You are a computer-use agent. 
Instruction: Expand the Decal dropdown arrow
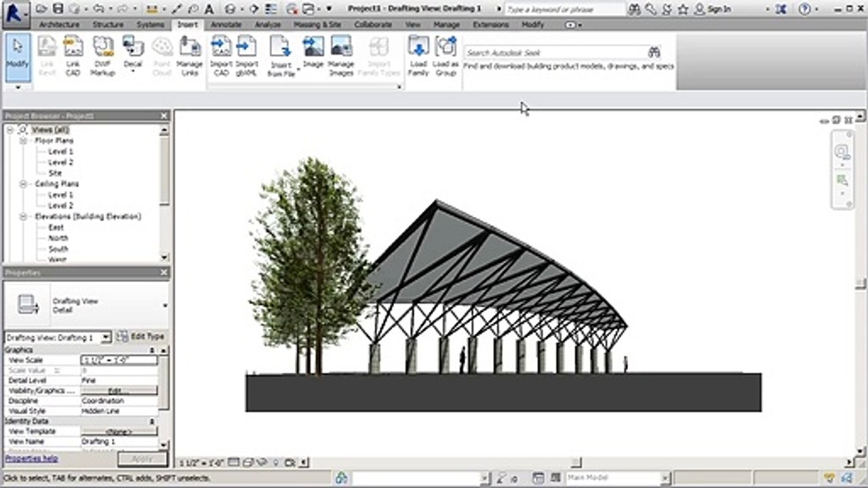pyautogui.click(x=133, y=71)
